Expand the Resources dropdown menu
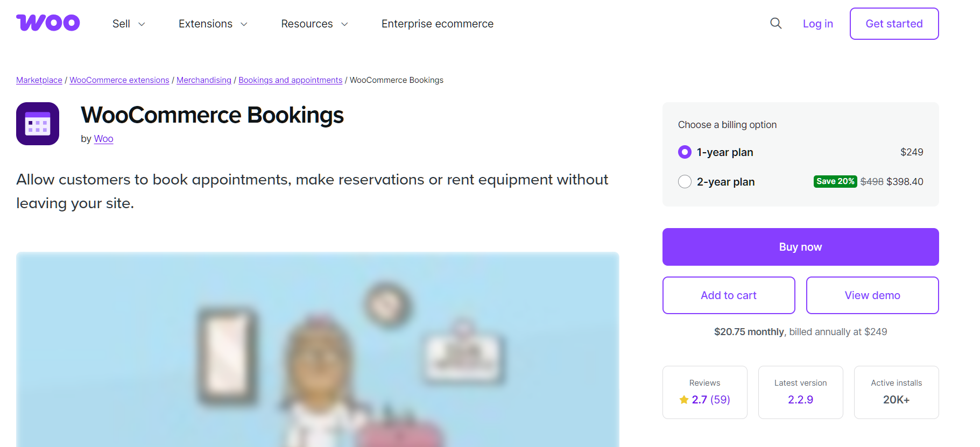980x447 pixels. (314, 24)
